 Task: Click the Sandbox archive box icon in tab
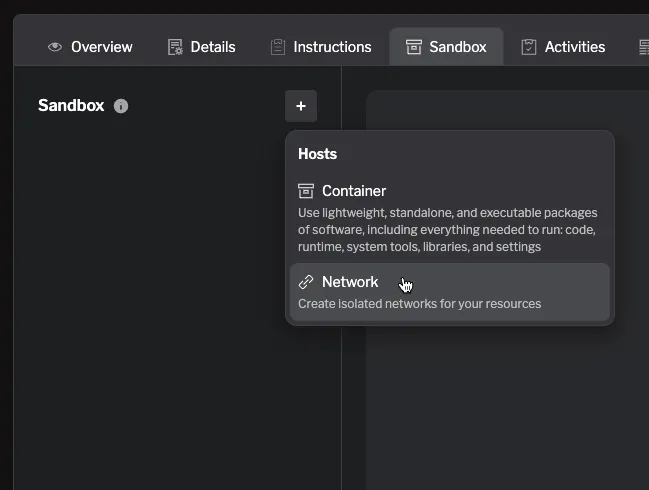413,47
